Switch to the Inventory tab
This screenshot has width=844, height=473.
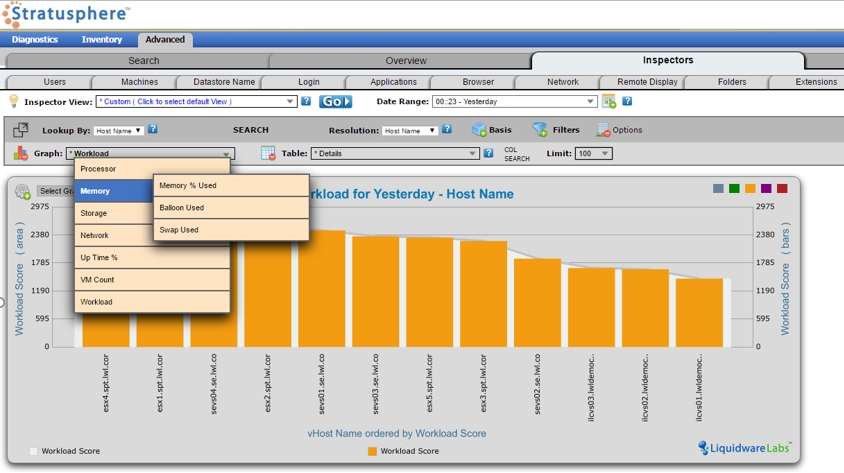tap(102, 39)
